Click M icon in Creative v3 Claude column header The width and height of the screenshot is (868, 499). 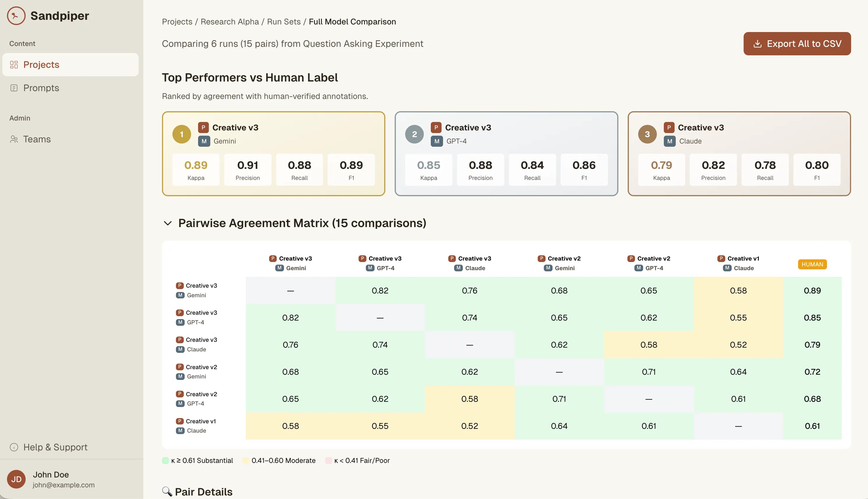(x=459, y=268)
